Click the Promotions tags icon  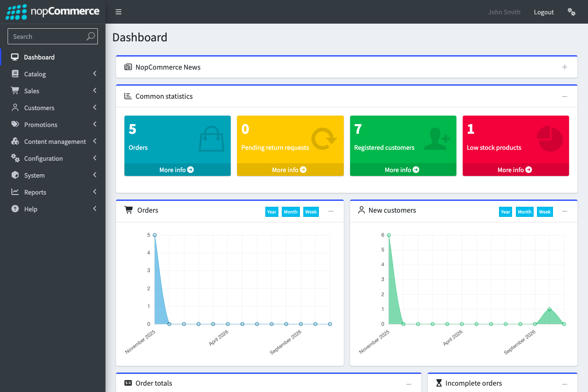[15, 124]
